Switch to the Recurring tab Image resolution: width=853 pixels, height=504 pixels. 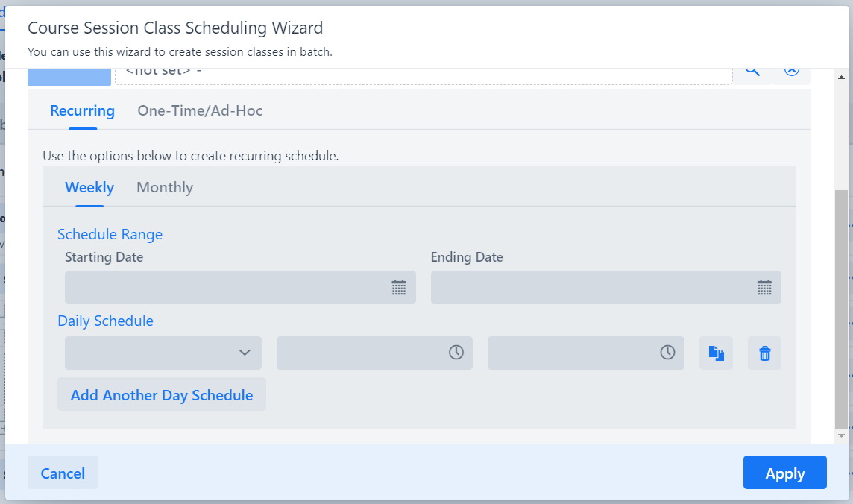[x=82, y=111]
